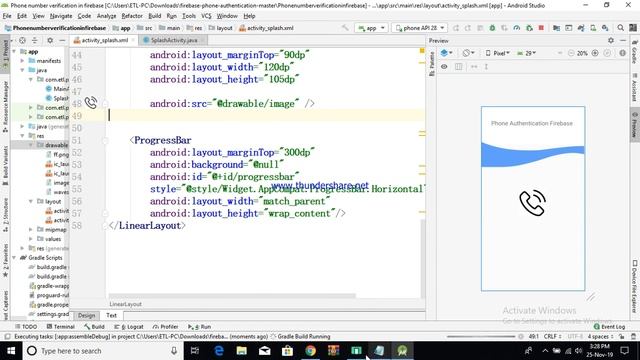The width and height of the screenshot is (640, 360).
Task: Open Preview panel settings gear
Action: pos(611,40)
